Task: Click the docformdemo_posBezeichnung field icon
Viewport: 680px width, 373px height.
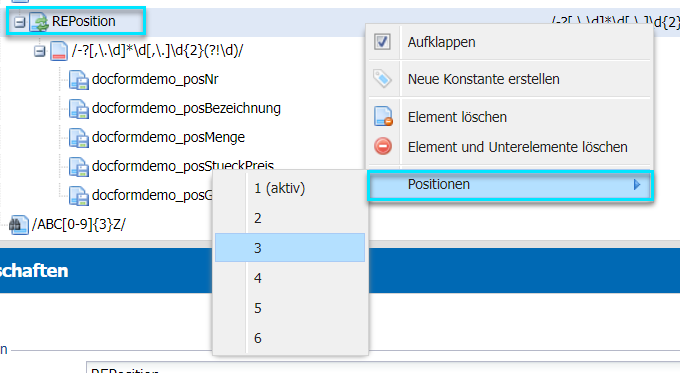Action: (79, 109)
